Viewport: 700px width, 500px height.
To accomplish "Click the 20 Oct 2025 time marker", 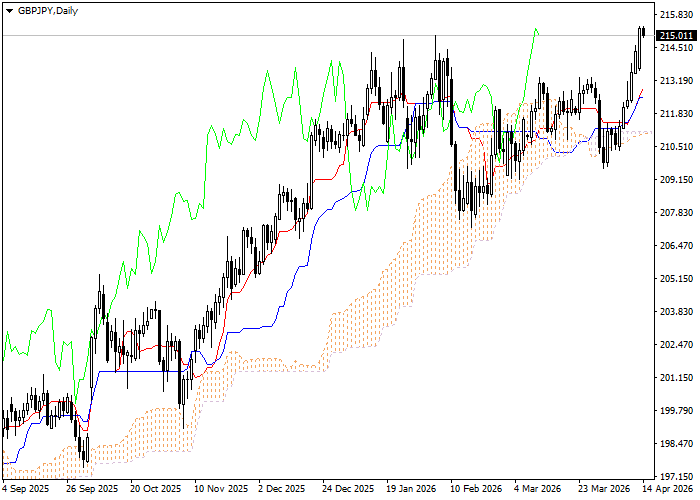I will pyautogui.click(x=153, y=489).
